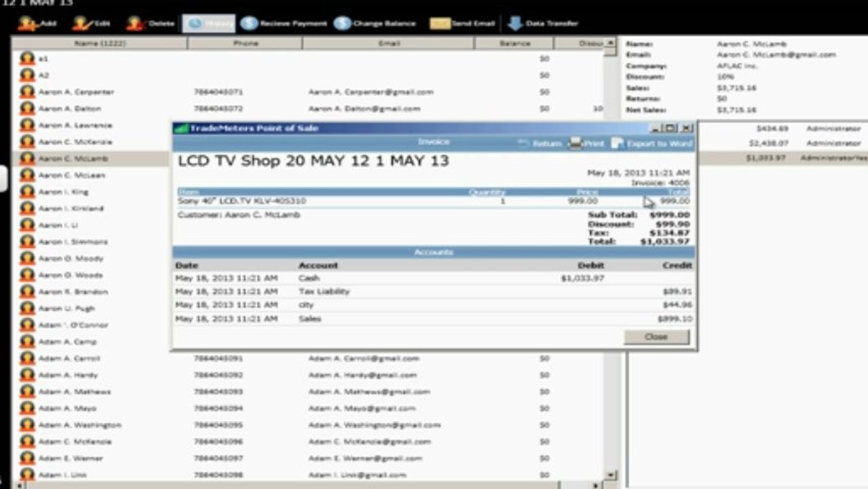Click the user icon beside Adam C. McKenzie
Screen dimensions: 868x489
click(x=27, y=441)
